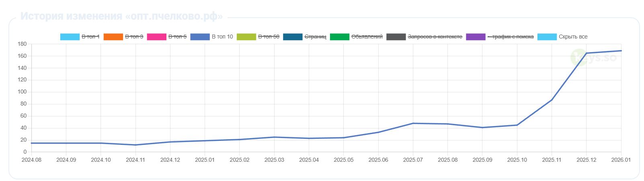
Task: Click the gray «Запросов в контексте» swatch
Action: pos(396,37)
